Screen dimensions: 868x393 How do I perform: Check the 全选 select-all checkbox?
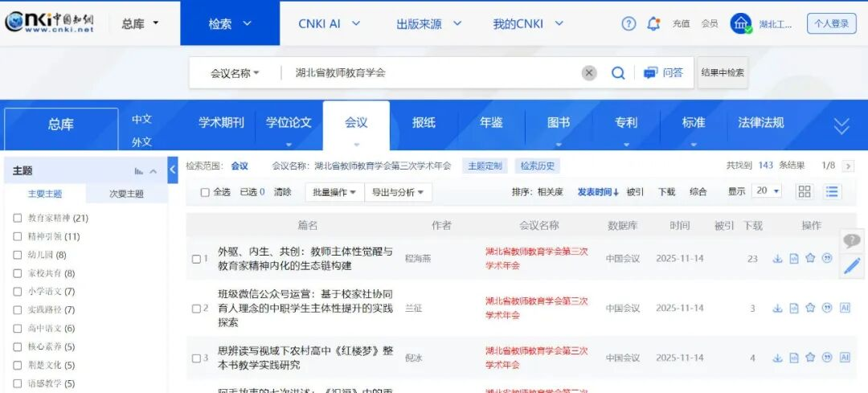(x=205, y=193)
